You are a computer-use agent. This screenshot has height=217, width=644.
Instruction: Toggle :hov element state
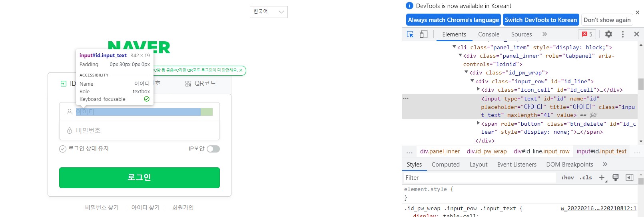[x=567, y=177]
